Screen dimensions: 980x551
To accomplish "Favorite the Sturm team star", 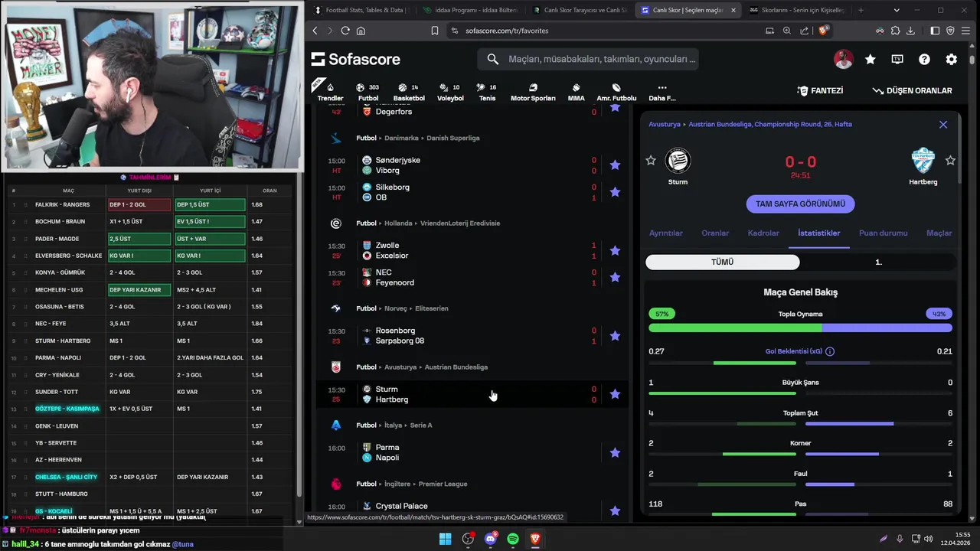I will (651, 160).
